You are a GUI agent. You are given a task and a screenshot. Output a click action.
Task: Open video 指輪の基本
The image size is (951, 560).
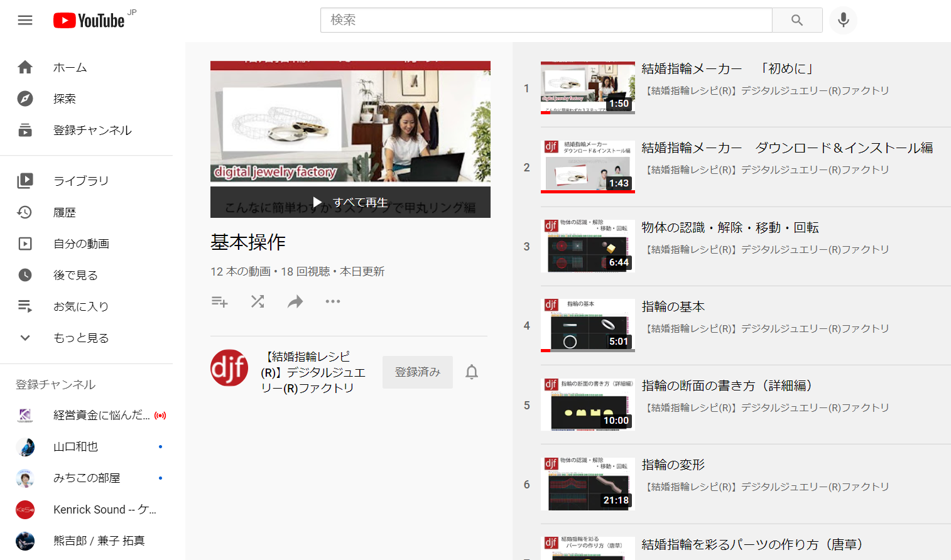pyautogui.click(x=673, y=306)
